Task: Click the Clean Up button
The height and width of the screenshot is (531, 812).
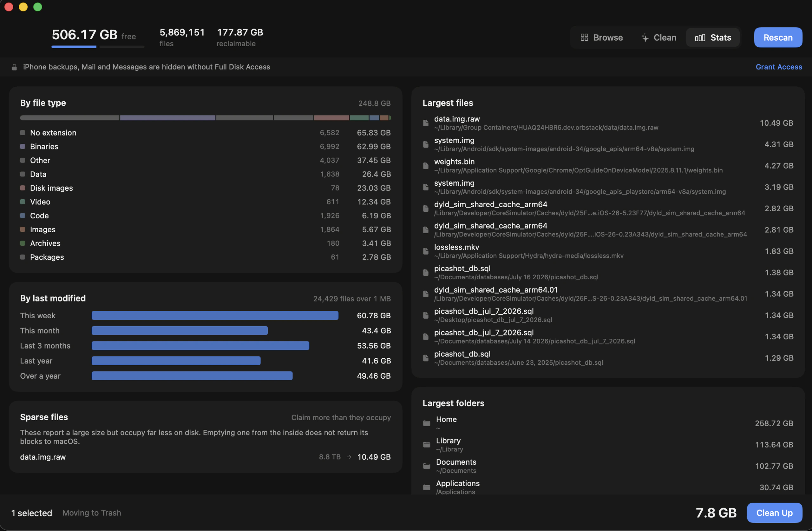Action: point(774,513)
